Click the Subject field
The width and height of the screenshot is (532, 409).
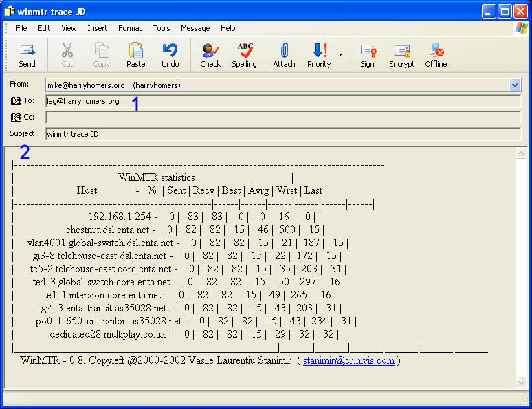(x=283, y=134)
